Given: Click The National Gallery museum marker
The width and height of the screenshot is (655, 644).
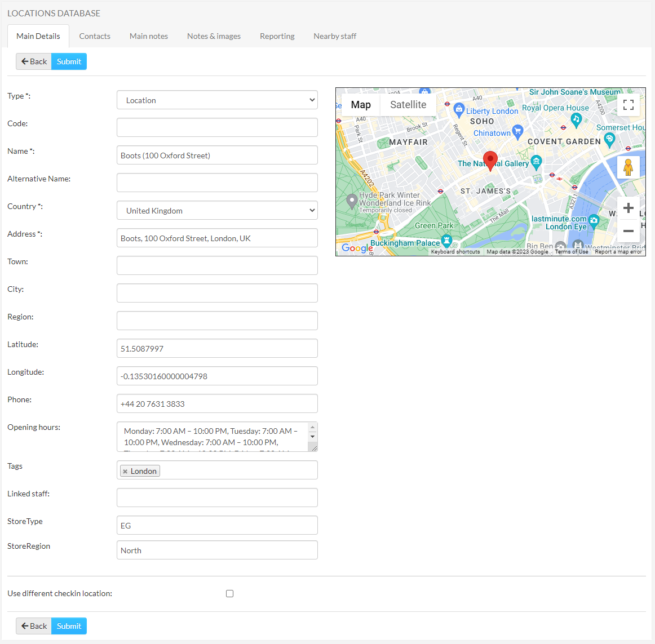Looking at the screenshot, I should tap(537, 162).
